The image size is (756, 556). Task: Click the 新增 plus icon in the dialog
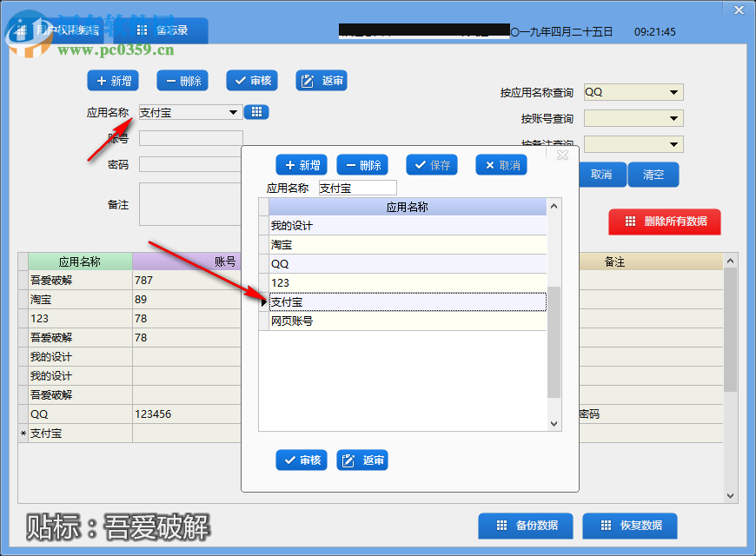(x=289, y=164)
